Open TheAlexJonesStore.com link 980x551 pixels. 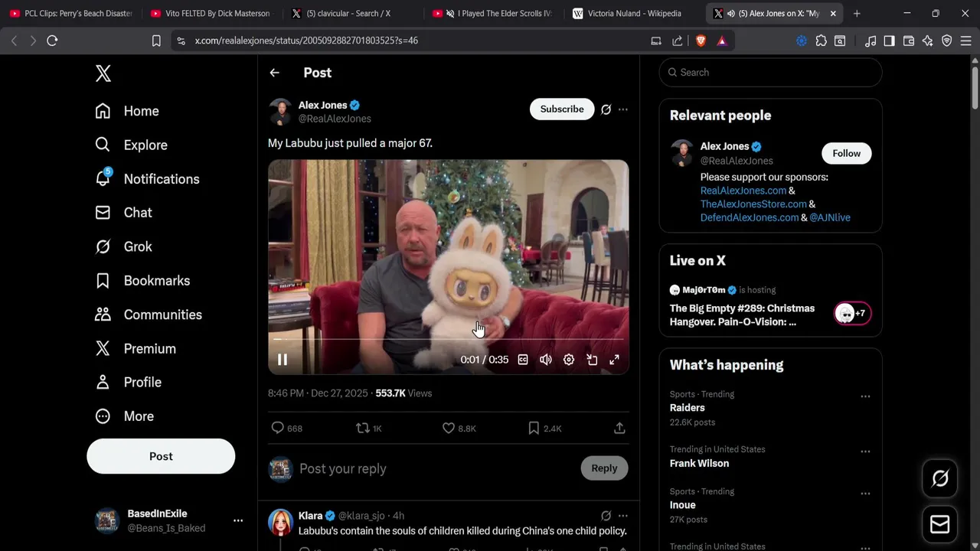click(x=753, y=204)
